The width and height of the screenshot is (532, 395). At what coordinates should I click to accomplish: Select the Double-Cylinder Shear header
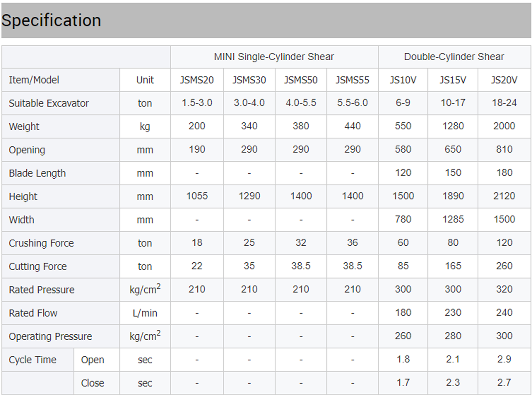coord(454,57)
